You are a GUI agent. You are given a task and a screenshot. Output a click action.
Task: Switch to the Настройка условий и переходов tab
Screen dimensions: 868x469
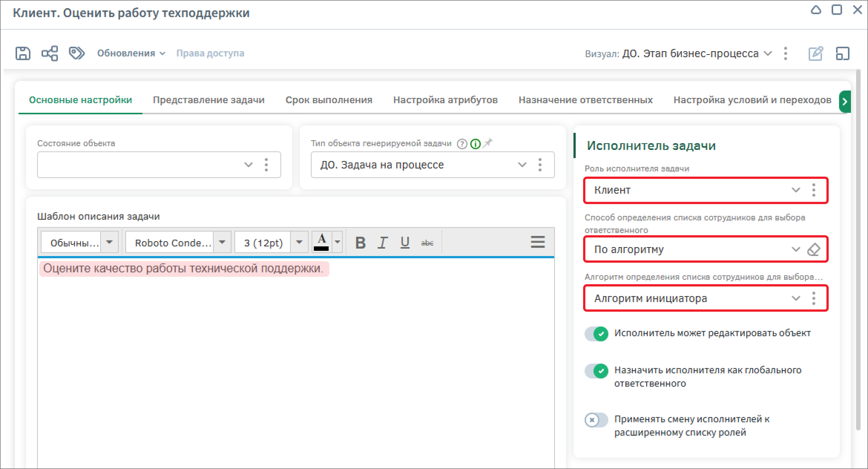[x=752, y=100]
